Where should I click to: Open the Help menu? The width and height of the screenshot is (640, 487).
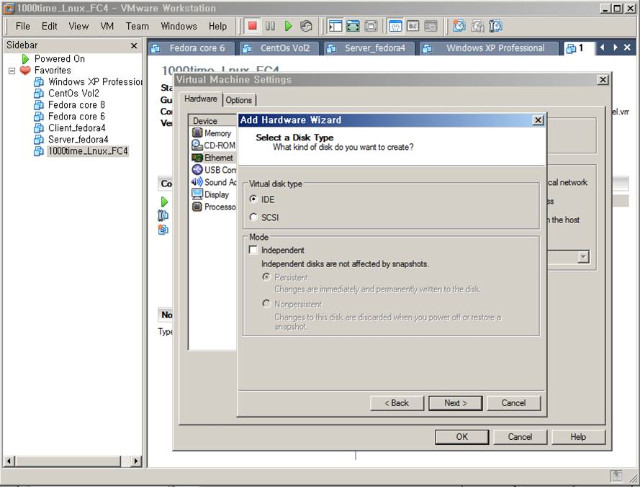click(x=218, y=26)
